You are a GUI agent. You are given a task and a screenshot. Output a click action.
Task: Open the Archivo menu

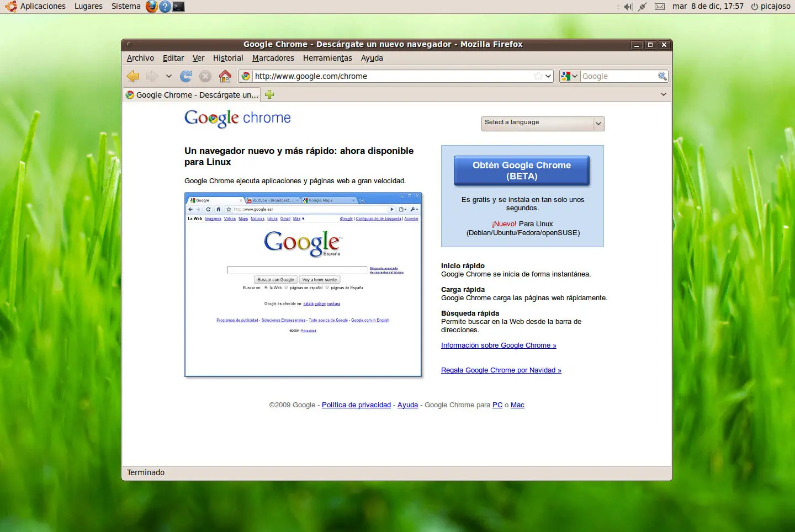[x=140, y=58]
